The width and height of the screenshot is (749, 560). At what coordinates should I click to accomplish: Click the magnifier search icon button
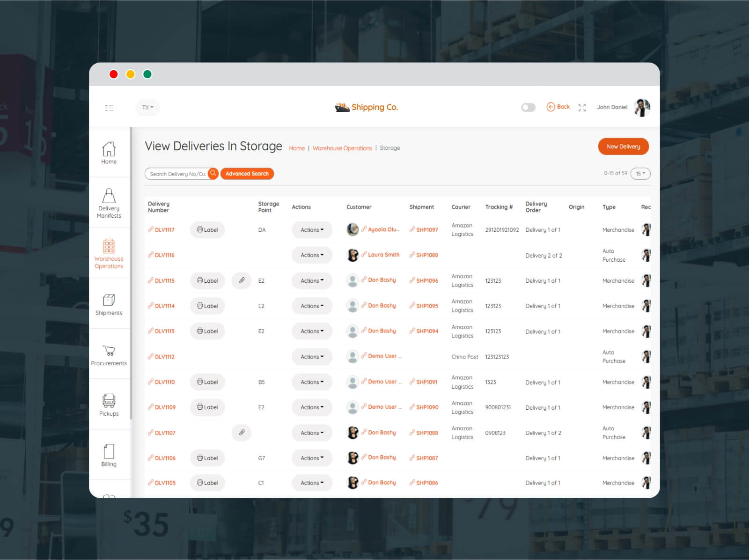(213, 173)
